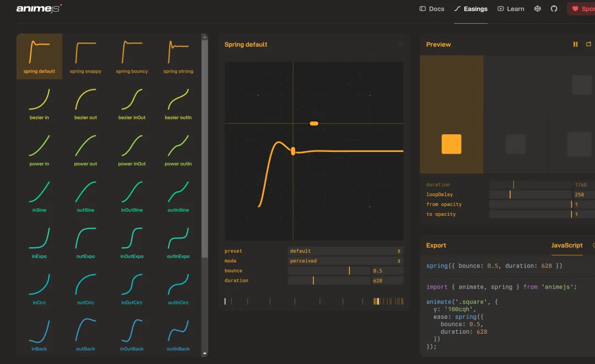Click the duration value field 628

pyautogui.click(x=387, y=281)
